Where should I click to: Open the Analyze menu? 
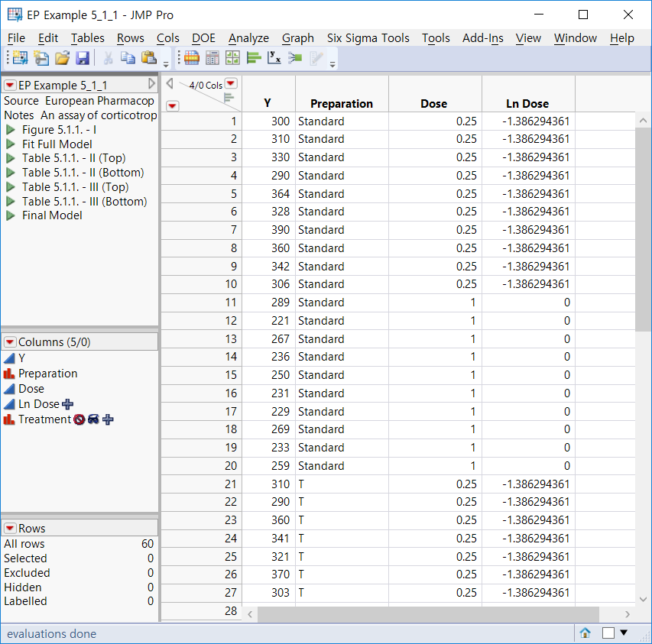click(x=248, y=37)
